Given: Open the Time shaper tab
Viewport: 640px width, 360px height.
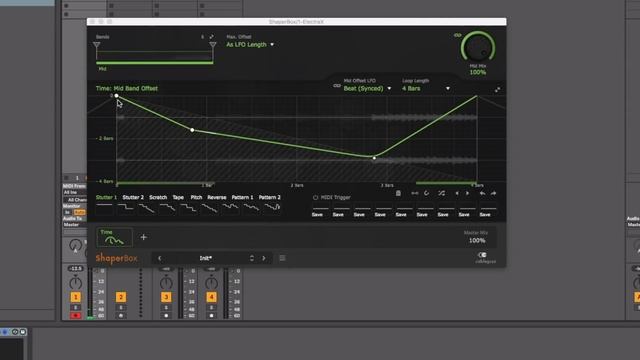Looking at the screenshot, I should point(114,238).
